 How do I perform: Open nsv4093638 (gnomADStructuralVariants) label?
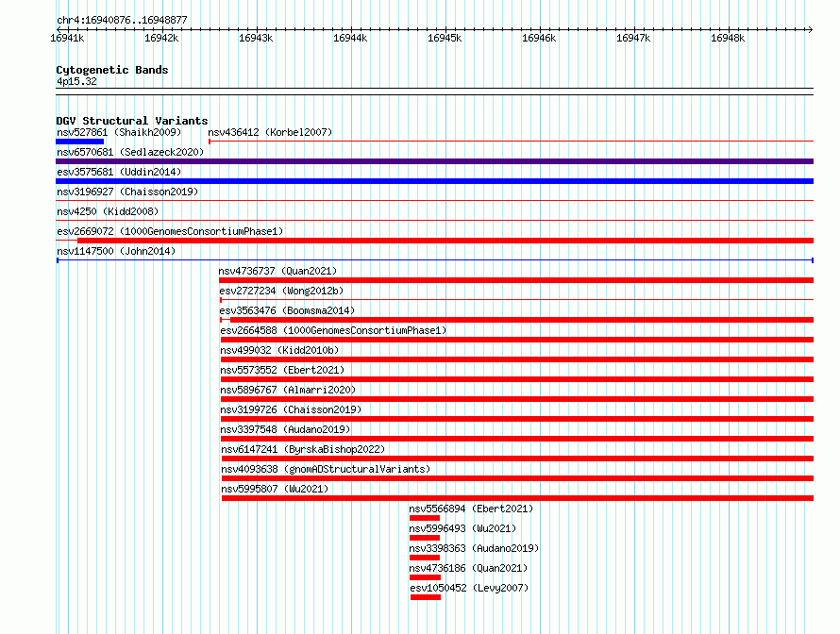click(x=326, y=469)
